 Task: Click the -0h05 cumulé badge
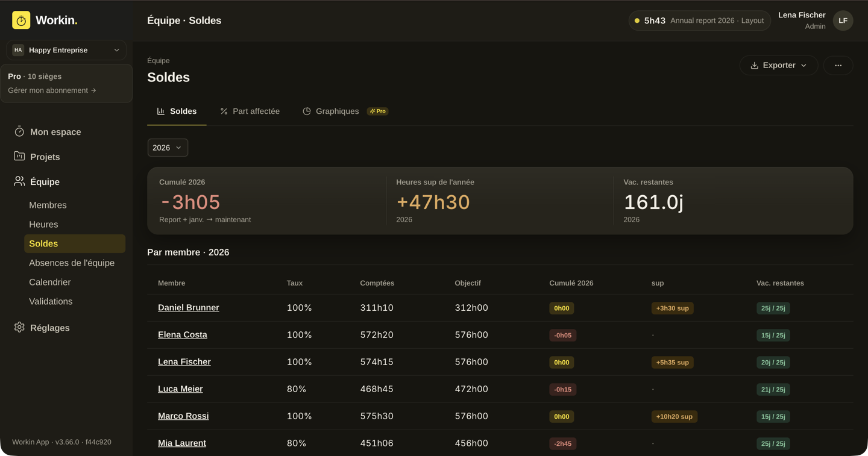(562, 336)
